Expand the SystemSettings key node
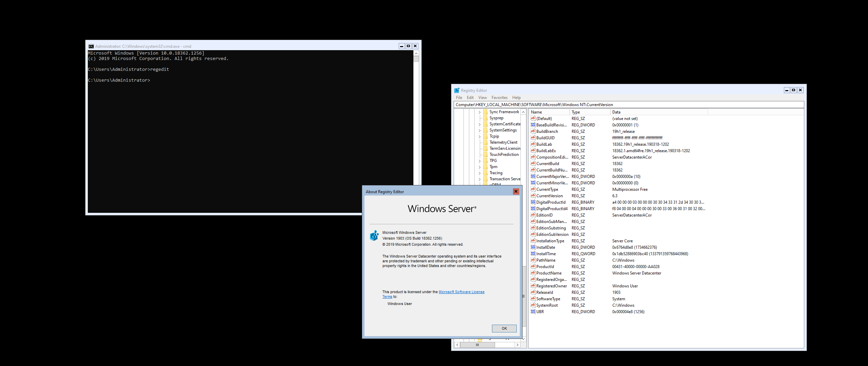 (x=479, y=130)
